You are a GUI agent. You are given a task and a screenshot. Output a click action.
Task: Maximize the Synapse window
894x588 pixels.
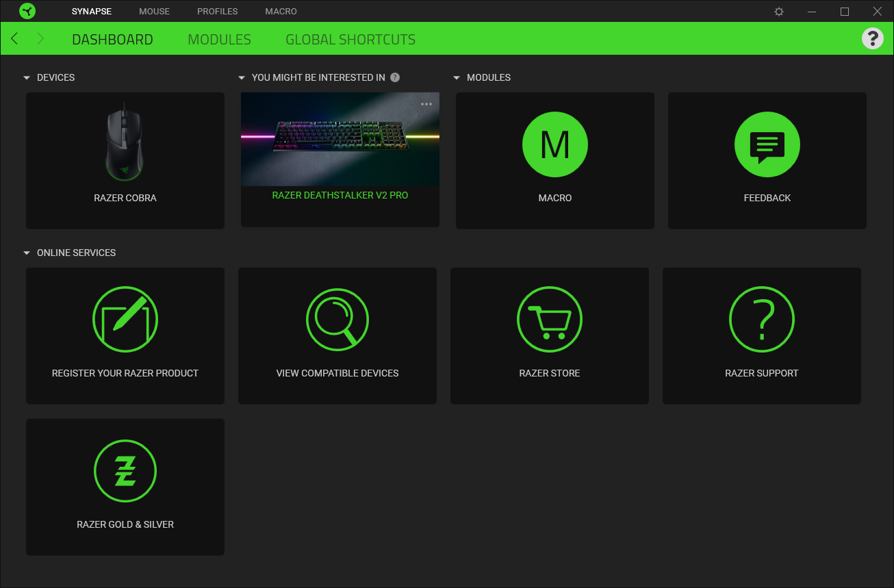[x=845, y=12]
